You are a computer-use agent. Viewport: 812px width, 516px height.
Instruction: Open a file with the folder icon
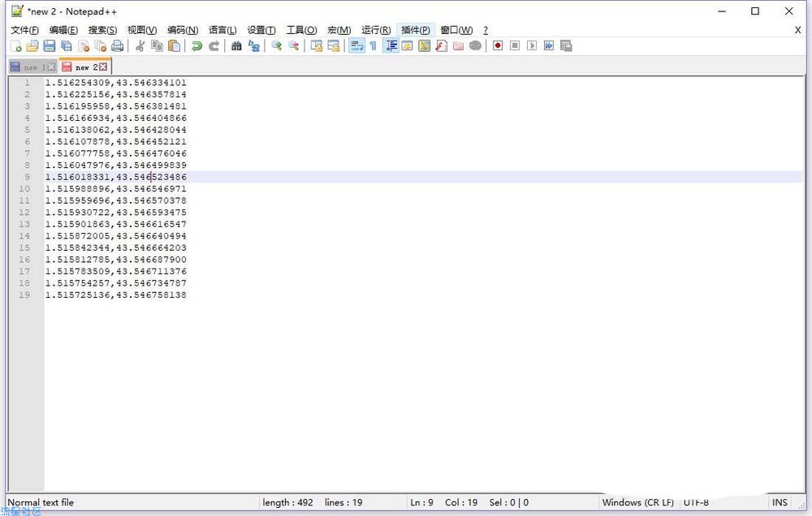(x=32, y=46)
